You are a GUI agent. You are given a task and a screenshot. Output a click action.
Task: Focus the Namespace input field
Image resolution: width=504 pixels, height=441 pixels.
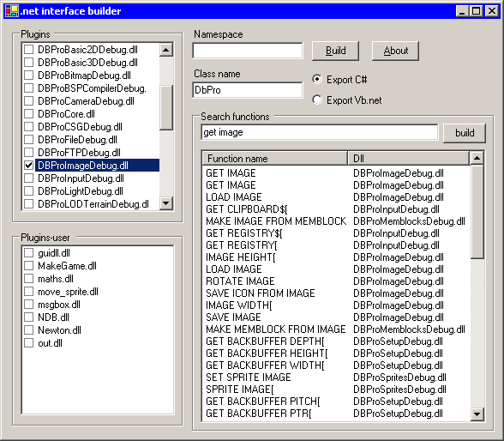pos(248,51)
